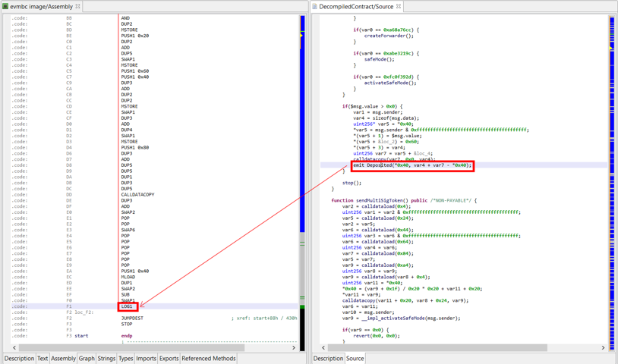Close the evmbc image/Assembly tab

click(x=77, y=6)
